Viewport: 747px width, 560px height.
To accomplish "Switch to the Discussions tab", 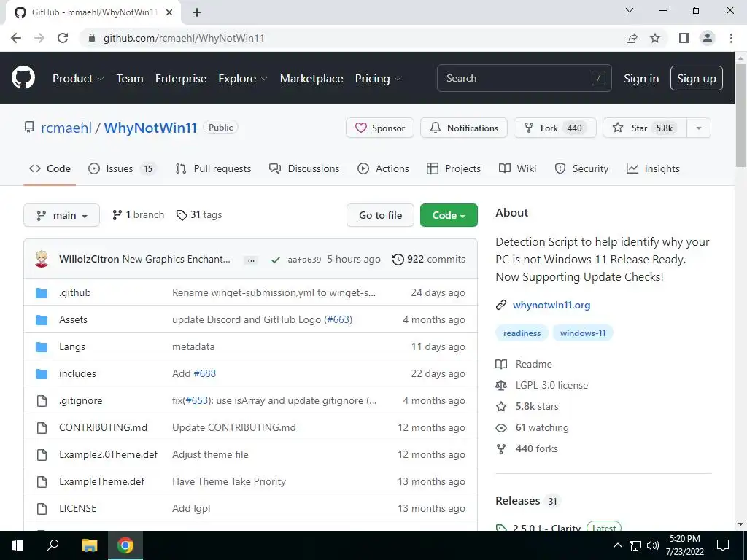I will click(x=304, y=168).
